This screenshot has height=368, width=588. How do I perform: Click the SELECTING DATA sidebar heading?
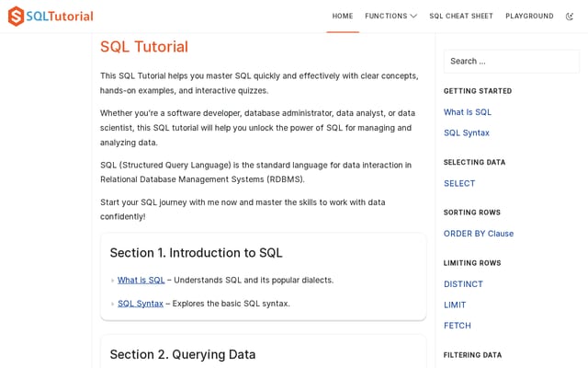point(474,162)
